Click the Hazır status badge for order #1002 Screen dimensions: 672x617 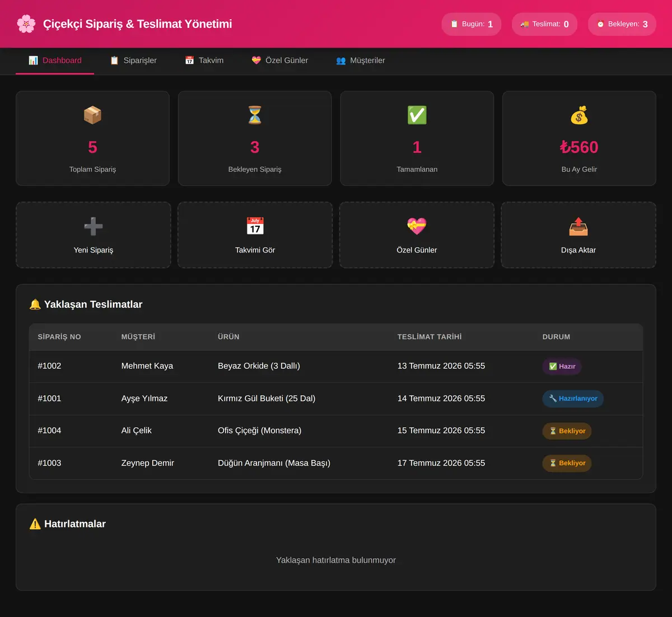coord(562,367)
